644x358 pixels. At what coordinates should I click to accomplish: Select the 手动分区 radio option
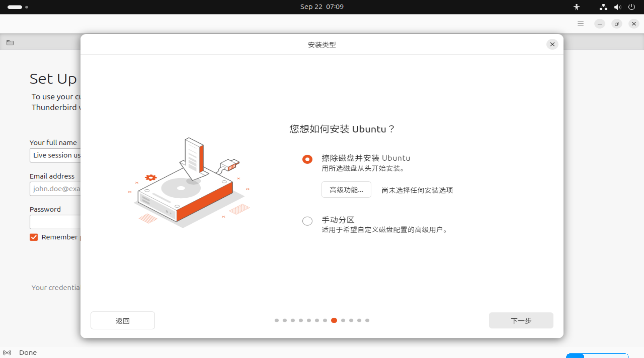307,221
